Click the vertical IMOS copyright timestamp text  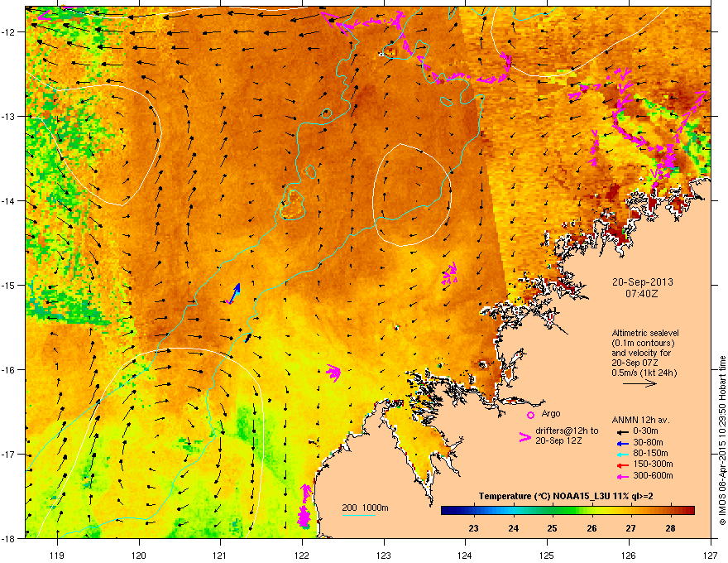(x=722, y=440)
